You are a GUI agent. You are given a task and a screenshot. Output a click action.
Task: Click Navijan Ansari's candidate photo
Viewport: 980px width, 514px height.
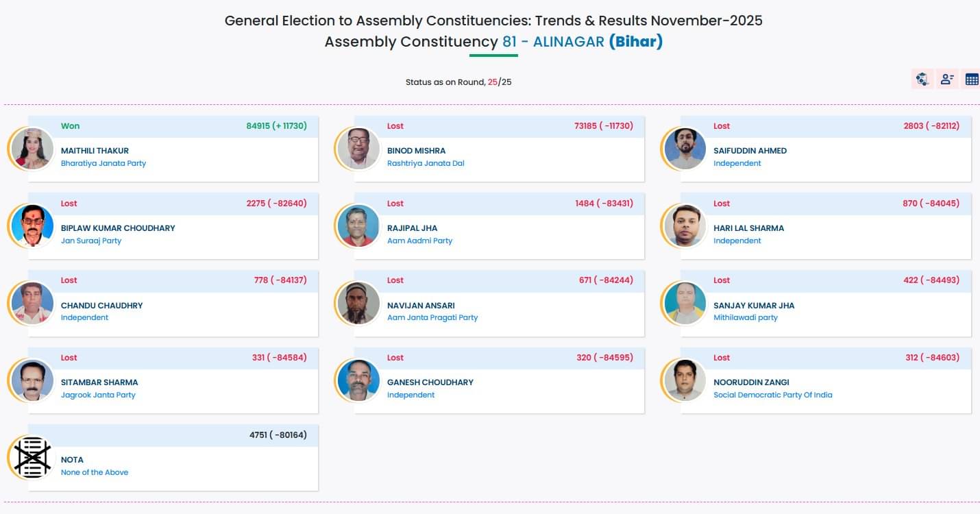[358, 303]
